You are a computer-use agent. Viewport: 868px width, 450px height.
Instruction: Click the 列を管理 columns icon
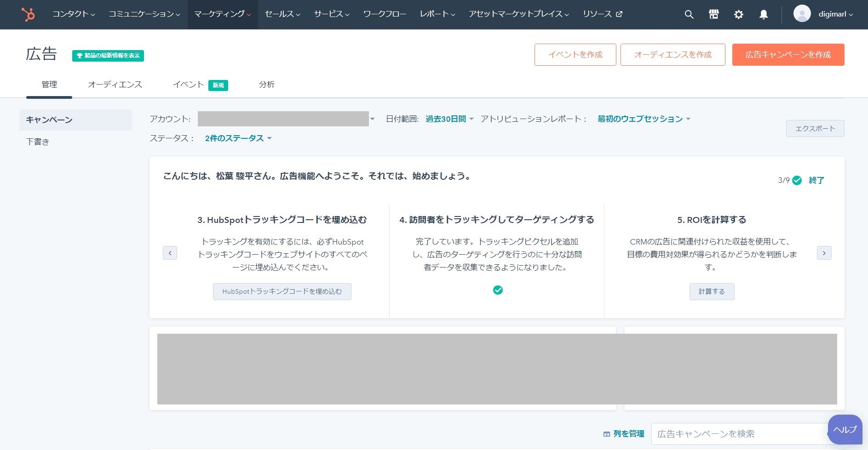click(607, 434)
